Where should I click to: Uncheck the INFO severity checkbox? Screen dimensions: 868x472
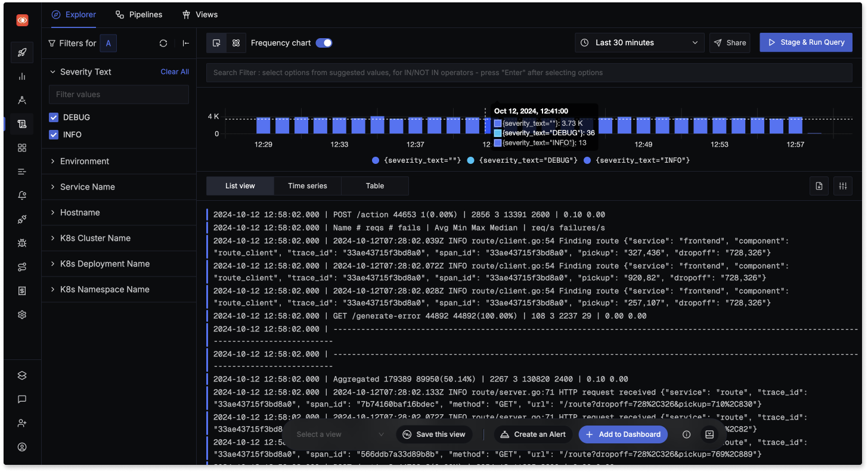(53, 135)
